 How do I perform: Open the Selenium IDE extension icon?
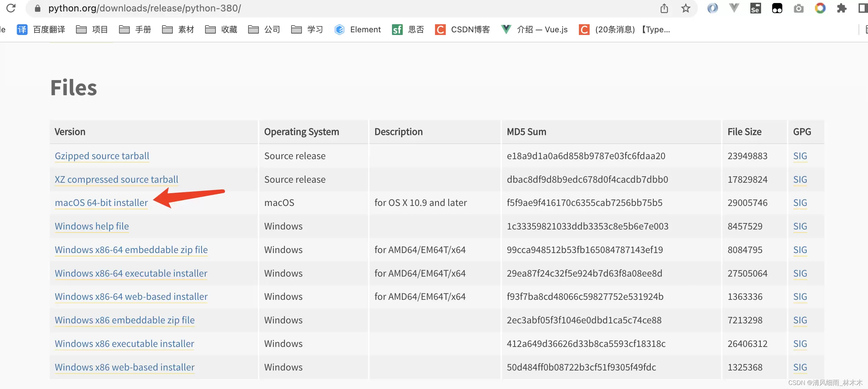point(755,8)
